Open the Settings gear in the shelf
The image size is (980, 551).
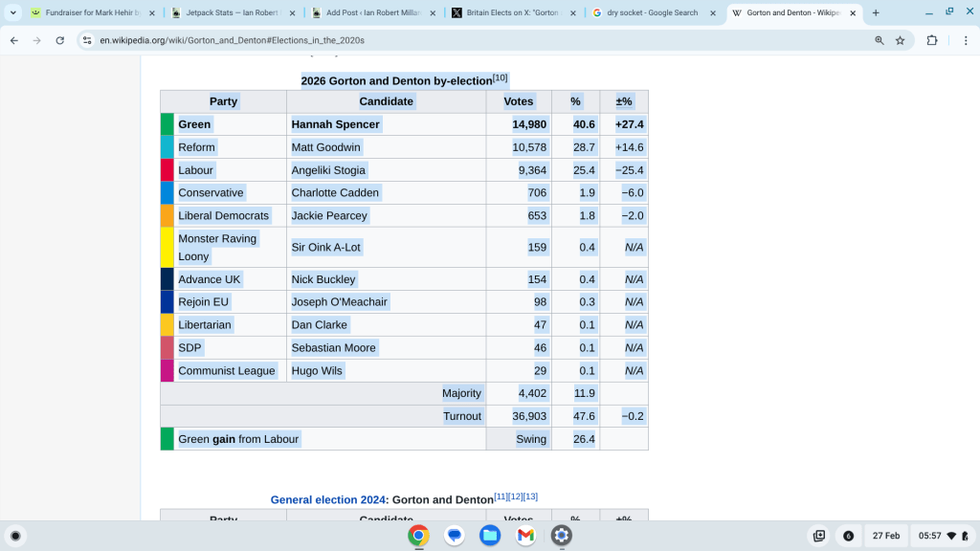click(x=562, y=536)
